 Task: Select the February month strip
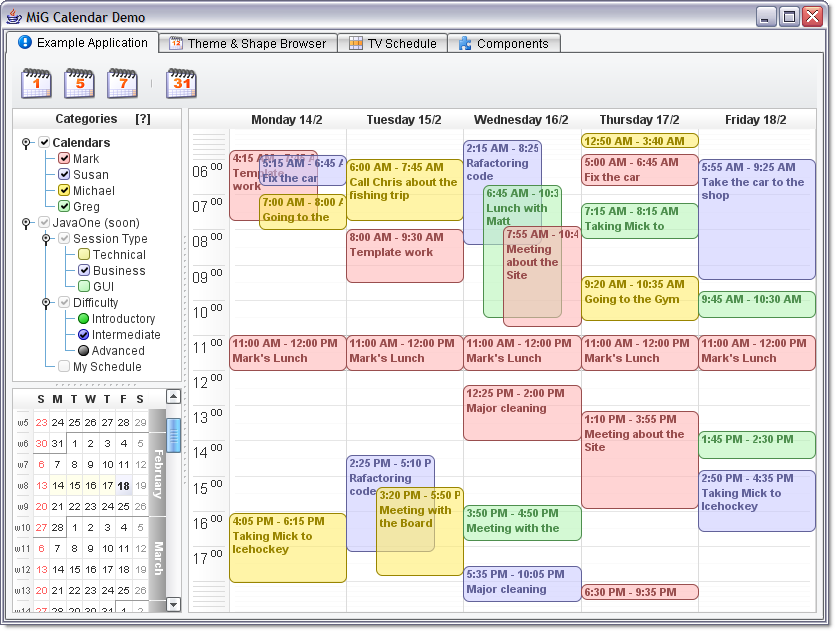tap(158, 473)
